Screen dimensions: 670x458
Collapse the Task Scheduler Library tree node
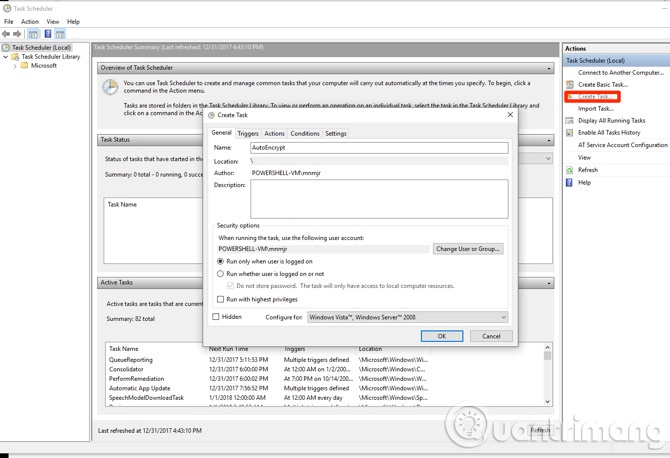pyautogui.click(x=6, y=56)
